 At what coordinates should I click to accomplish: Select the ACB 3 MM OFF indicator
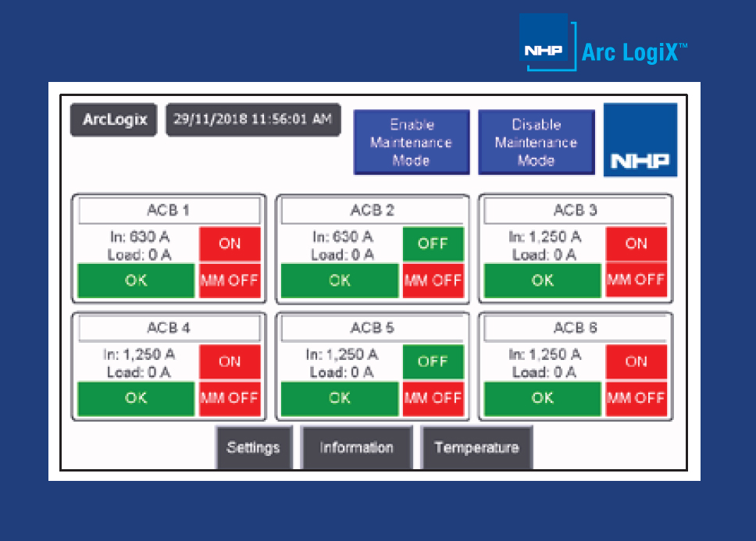pos(636,280)
